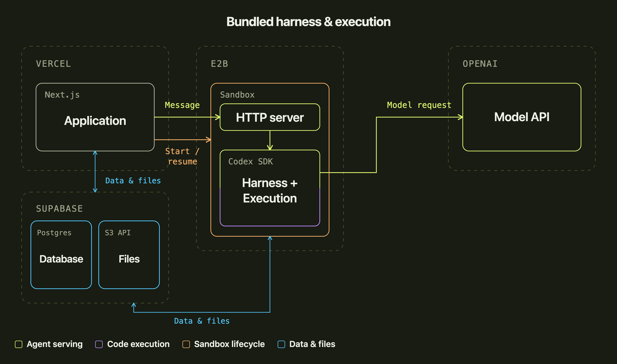Click the Start / resume arrow label
The image size is (617, 364).
pos(182,156)
